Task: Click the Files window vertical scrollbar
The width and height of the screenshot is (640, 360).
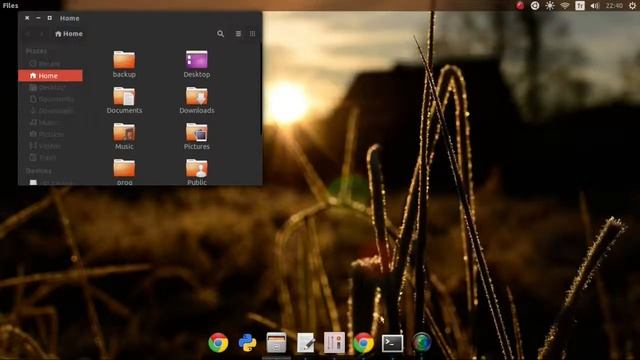Action: (x=261, y=90)
